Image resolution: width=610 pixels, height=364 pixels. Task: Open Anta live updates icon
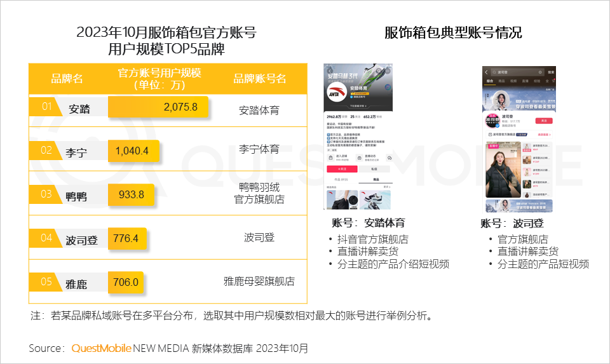[360, 157]
